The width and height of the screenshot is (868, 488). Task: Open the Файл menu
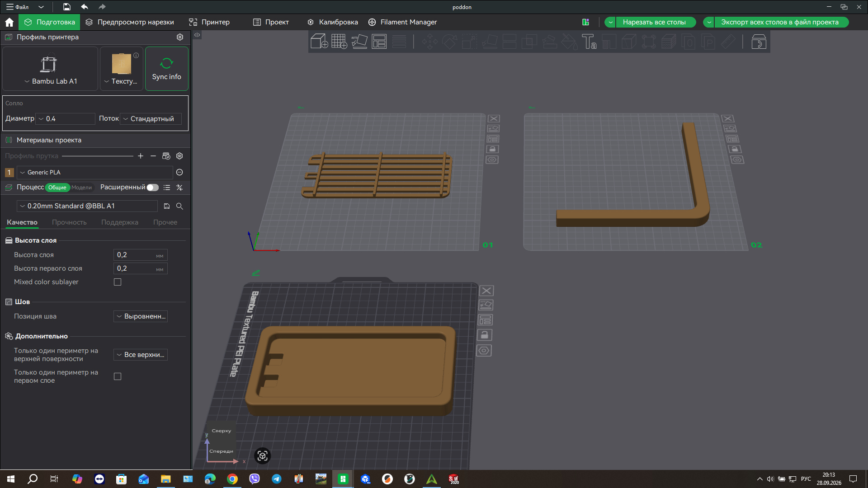18,7
